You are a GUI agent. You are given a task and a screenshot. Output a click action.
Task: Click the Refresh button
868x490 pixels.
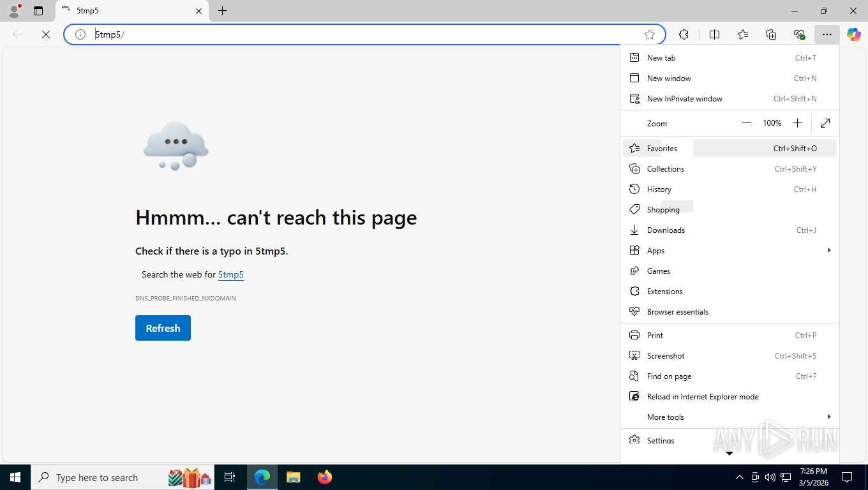(163, 328)
